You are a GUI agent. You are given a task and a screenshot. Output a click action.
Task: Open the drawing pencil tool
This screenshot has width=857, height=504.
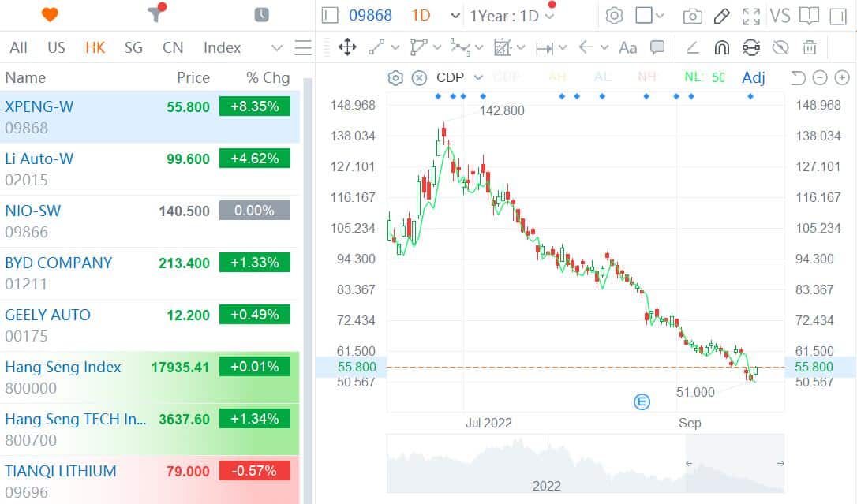point(721,15)
